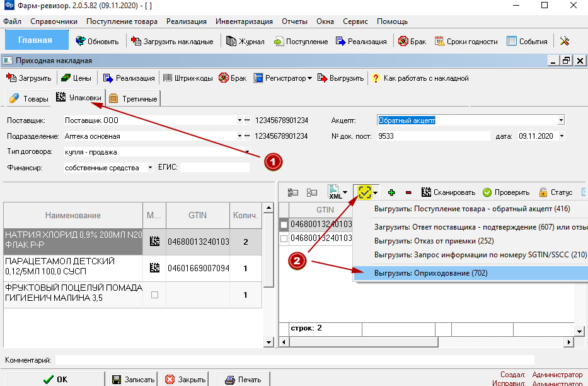The height and width of the screenshot is (386, 588).
Task: Click the Печать button
Action: pos(243,380)
